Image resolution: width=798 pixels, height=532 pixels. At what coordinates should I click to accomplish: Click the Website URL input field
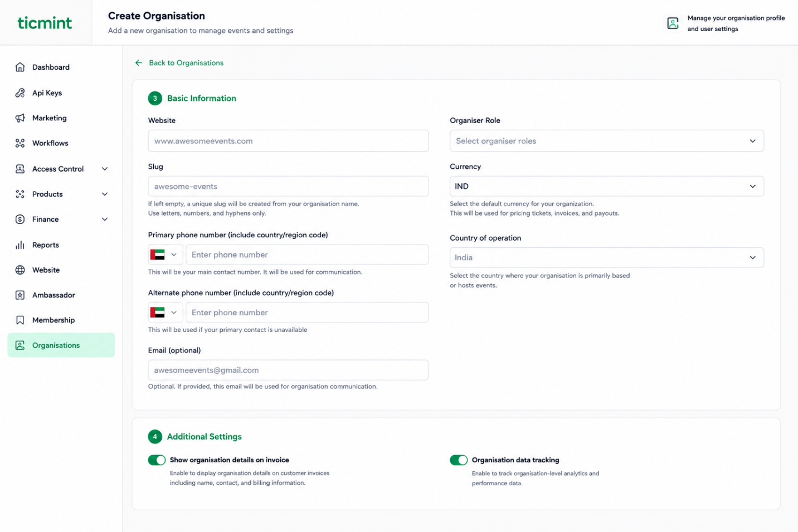[x=288, y=141]
